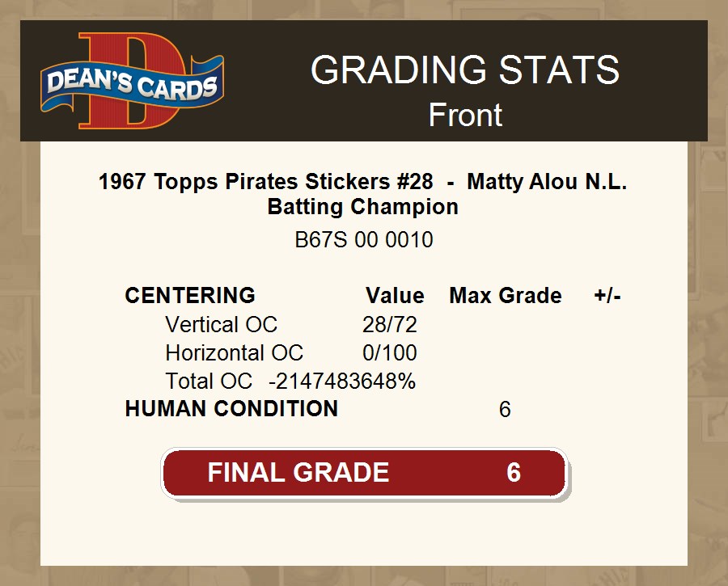
Task: Click the Dean's Cards logo
Action: [133, 81]
